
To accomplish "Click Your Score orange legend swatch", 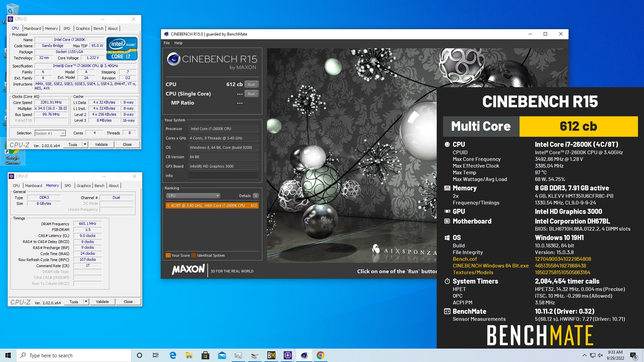I will tap(168, 255).
